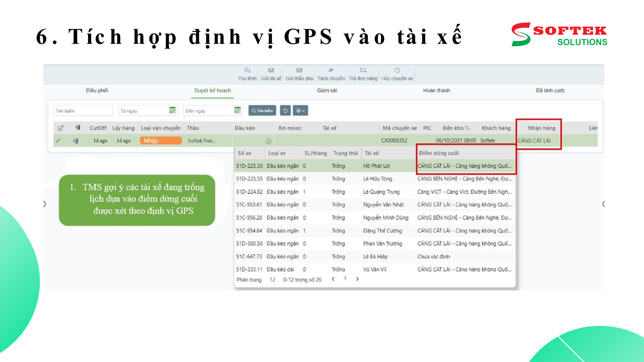Select the Nhập orange status badge
Screen dimensions: 644x362
click(160, 140)
